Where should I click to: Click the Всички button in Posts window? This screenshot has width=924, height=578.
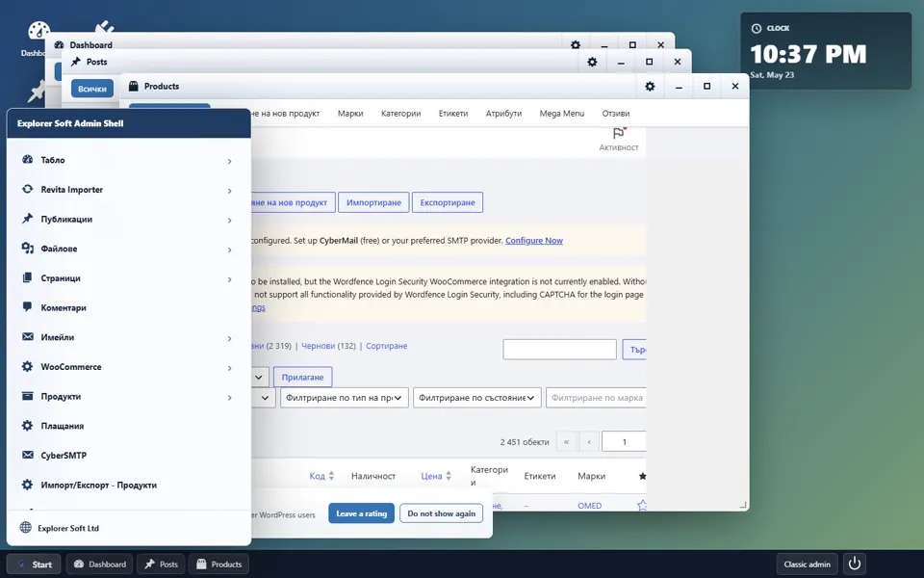click(x=92, y=89)
